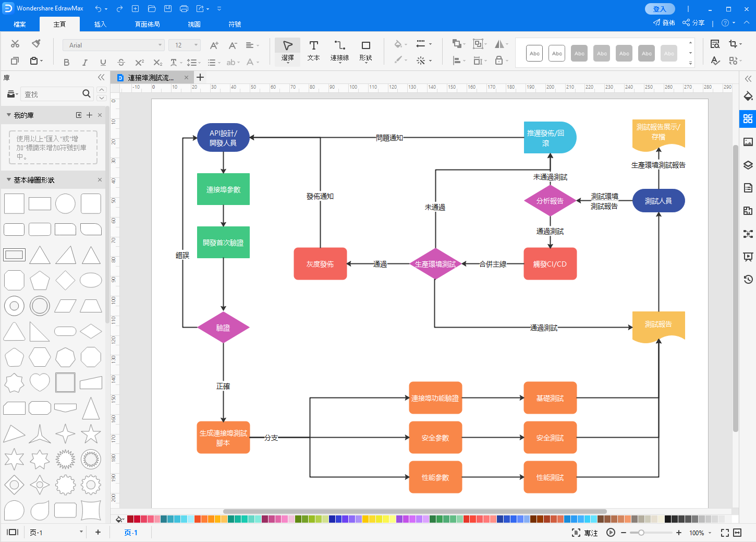Toggle underline formatting

[x=103, y=62]
